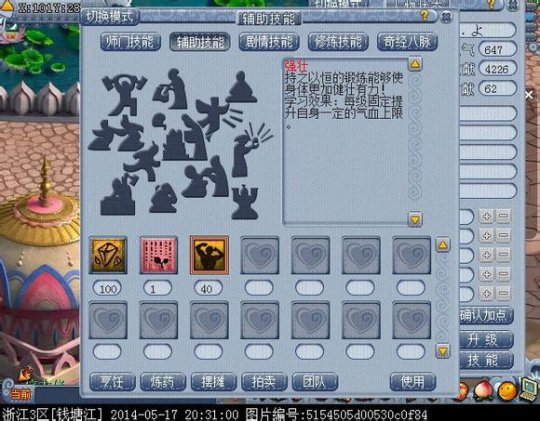Click the 使用 use button
Image resolution: width=540 pixels, height=421 pixels.
point(413,382)
